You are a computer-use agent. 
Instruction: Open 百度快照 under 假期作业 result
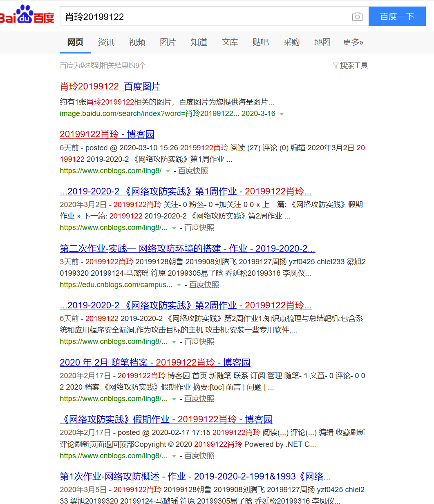[199, 456]
